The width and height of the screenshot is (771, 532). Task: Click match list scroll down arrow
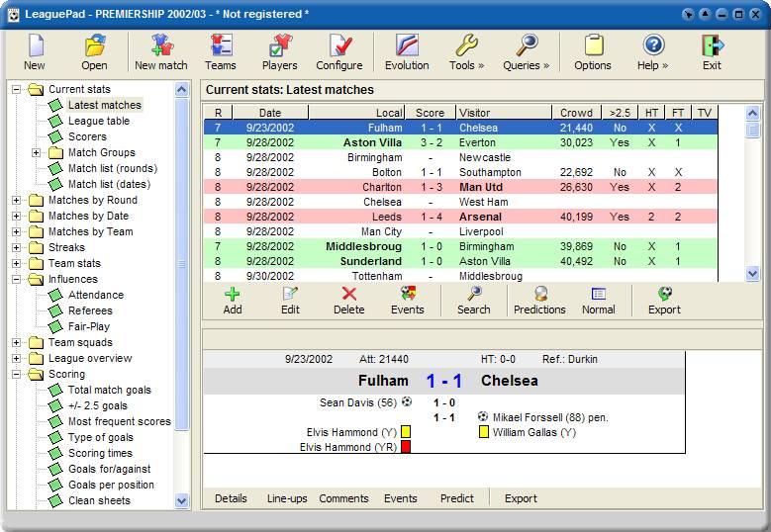[x=752, y=274]
